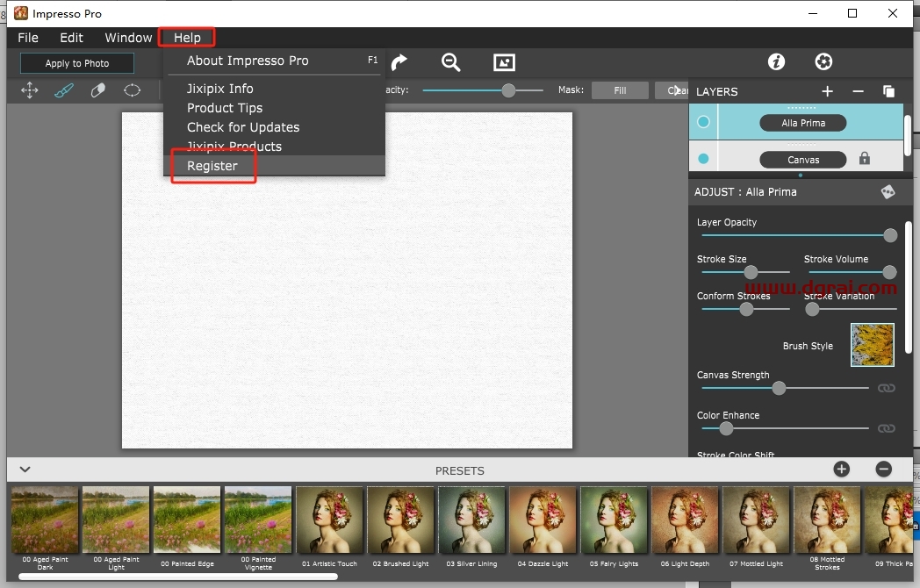Apply the 02 Brushed Light preset
920x588 pixels.
pos(400,520)
